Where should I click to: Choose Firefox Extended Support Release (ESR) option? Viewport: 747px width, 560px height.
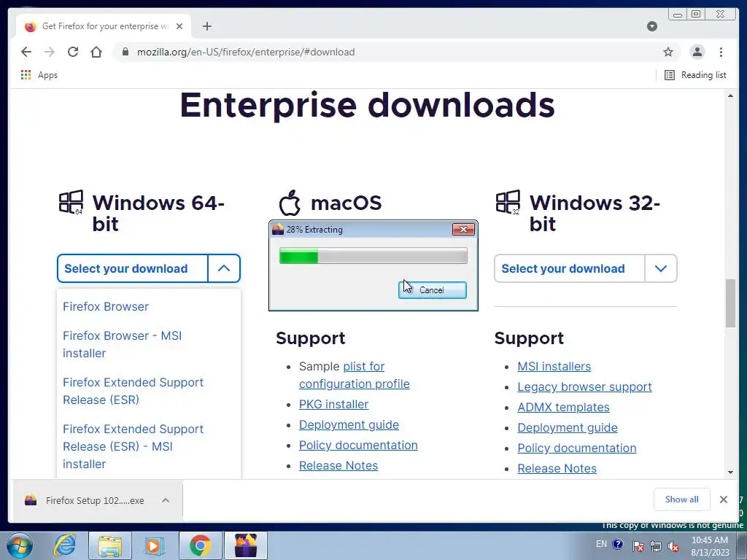133,391
